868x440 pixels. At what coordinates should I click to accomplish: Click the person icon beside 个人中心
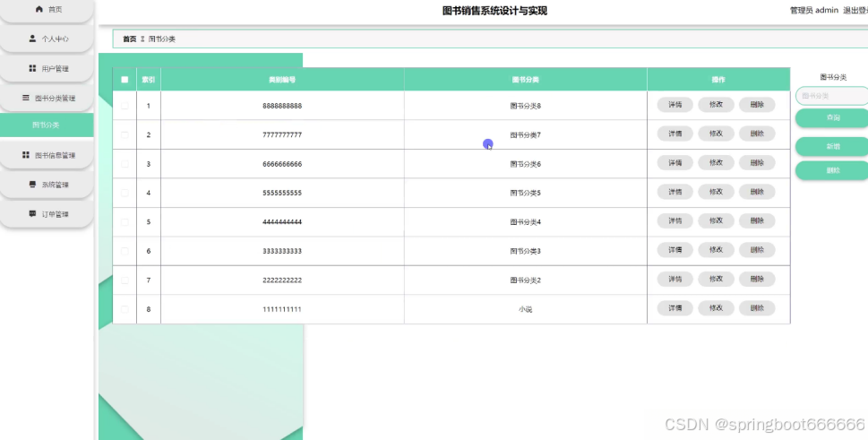coord(32,39)
